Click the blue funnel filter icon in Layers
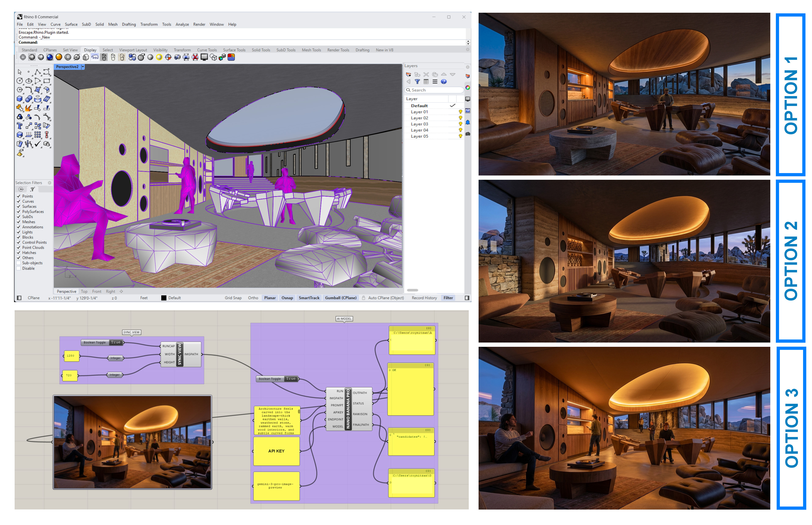Viewport: 812px width, 525px height. click(417, 82)
